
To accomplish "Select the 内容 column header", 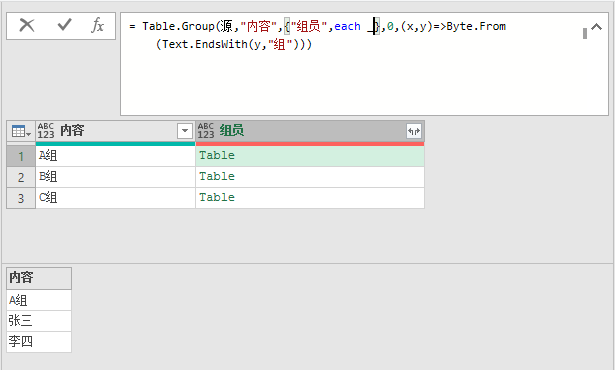I will [115, 131].
